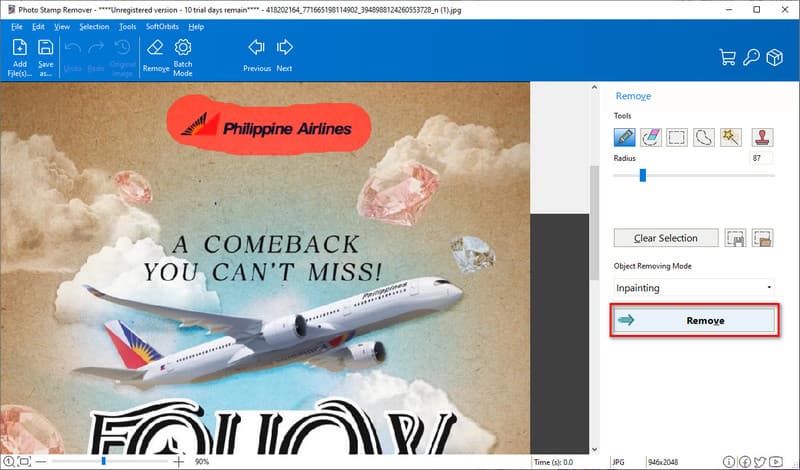800x470 pixels.
Task: Click the vertical scrollbar thumb of canvas
Action: pos(594,223)
